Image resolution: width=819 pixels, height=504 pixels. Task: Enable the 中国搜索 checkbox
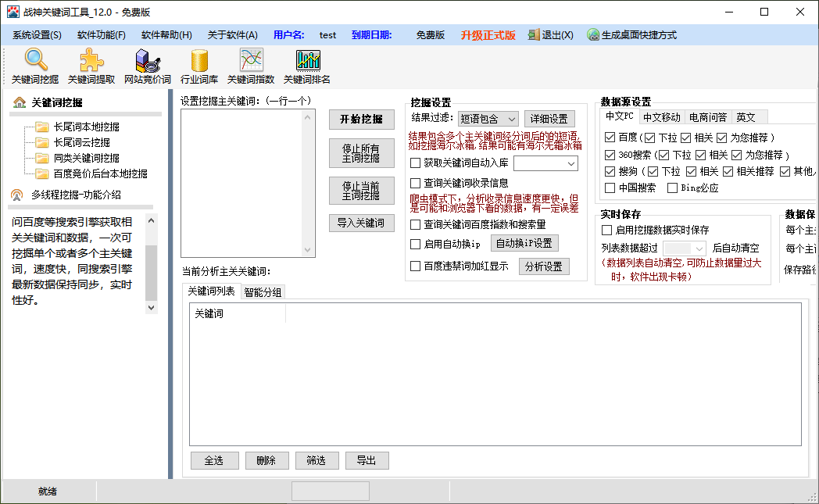[x=610, y=188]
